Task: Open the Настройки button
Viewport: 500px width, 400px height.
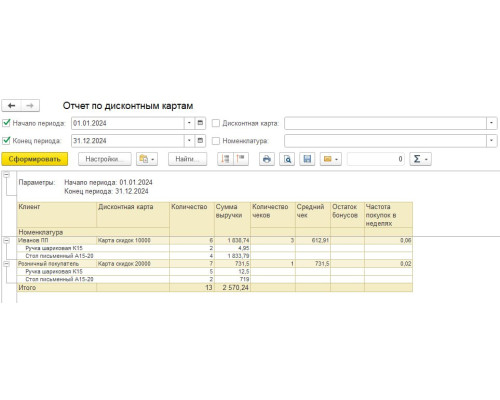Action: click(105, 159)
